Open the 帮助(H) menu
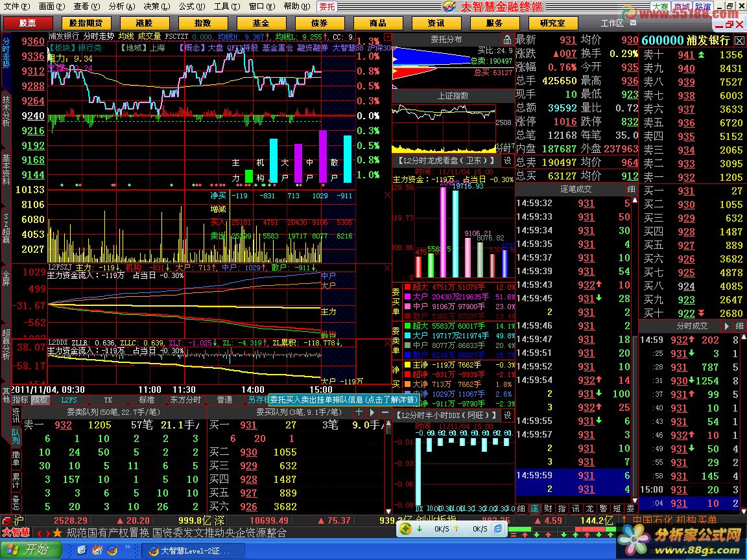The image size is (747, 560). [296, 6]
